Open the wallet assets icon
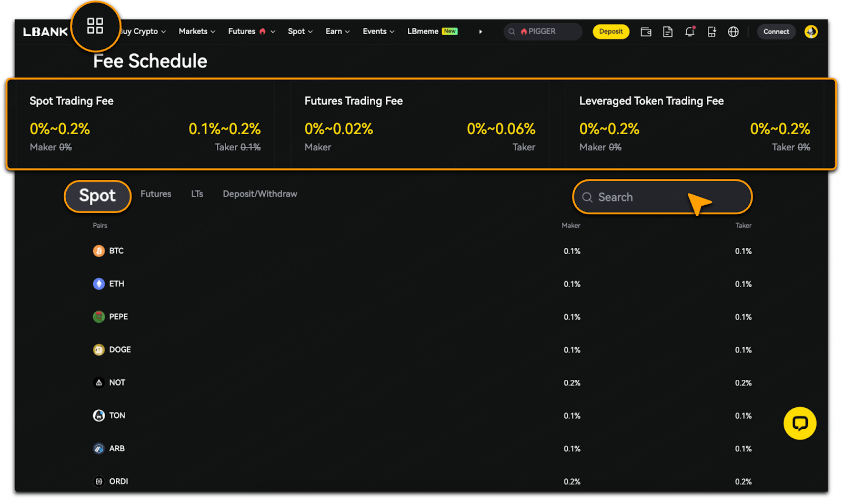Viewport: 842px width, 504px height. (646, 32)
